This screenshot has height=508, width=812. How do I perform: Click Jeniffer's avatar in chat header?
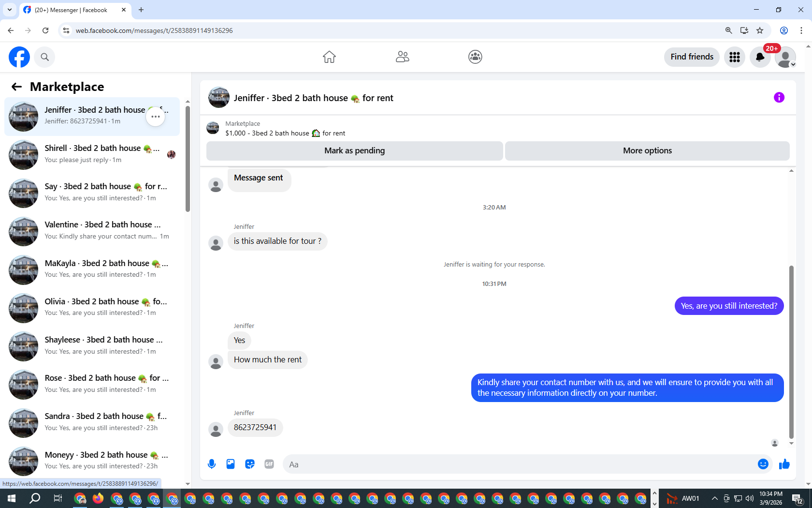(x=219, y=98)
